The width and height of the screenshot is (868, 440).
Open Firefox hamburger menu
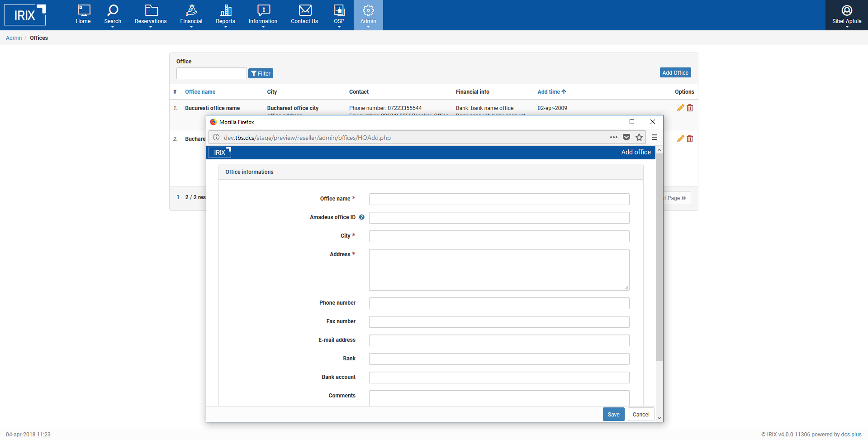pyautogui.click(x=655, y=138)
